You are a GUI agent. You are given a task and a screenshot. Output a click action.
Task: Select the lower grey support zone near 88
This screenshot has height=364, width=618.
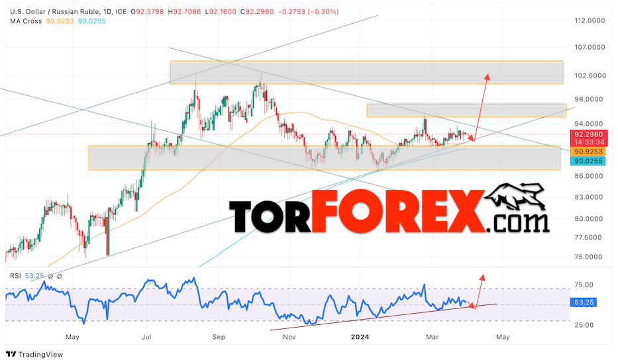point(325,158)
